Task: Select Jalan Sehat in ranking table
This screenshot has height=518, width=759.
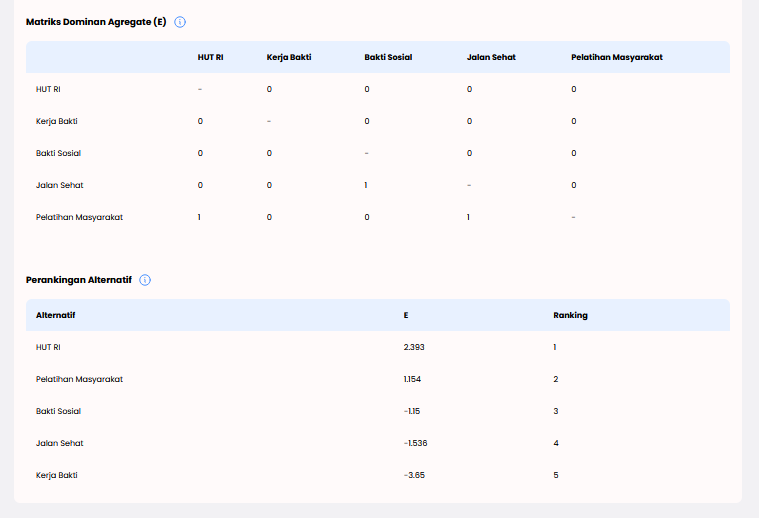Action: (59, 443)
